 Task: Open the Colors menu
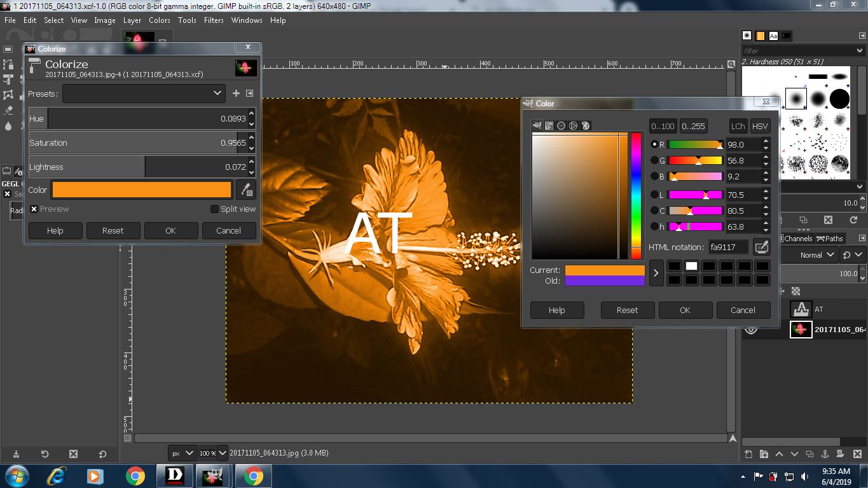click(160, 20)
